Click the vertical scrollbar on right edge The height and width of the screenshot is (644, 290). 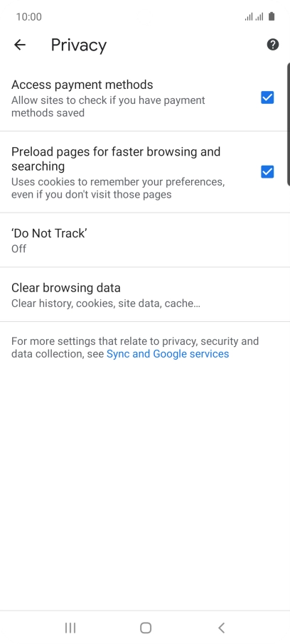(x=289, y=124)
